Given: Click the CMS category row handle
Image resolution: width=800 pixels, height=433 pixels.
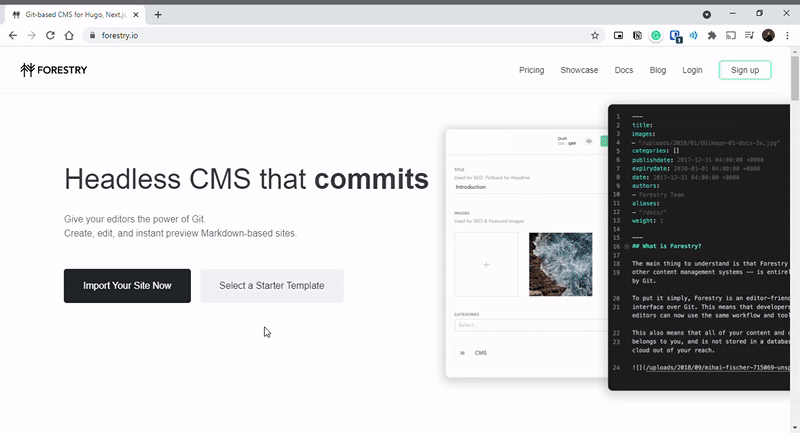Looking at the screenshot, I should tap(462, 353).
